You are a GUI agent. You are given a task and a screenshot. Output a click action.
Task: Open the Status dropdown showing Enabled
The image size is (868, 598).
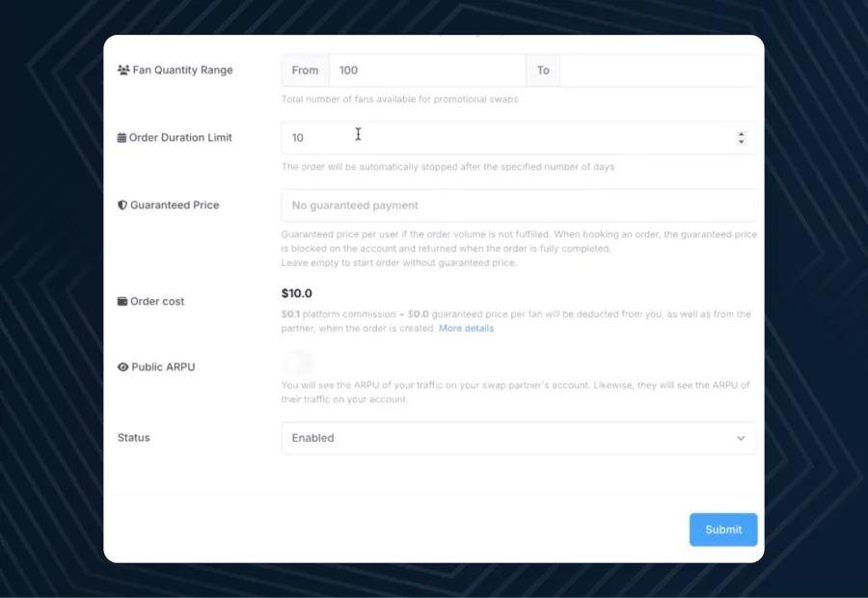click(x=519, y=438)
